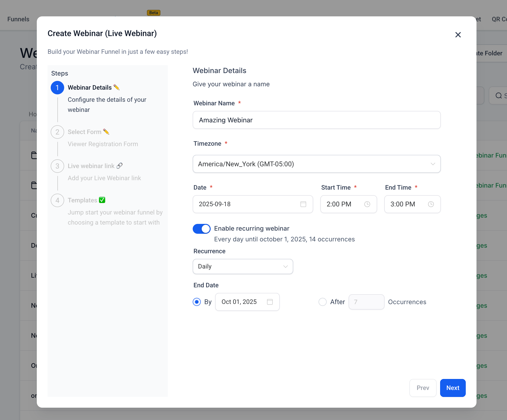Select step 2 Select Form
The image size is (507, 420).
[85, 132]
